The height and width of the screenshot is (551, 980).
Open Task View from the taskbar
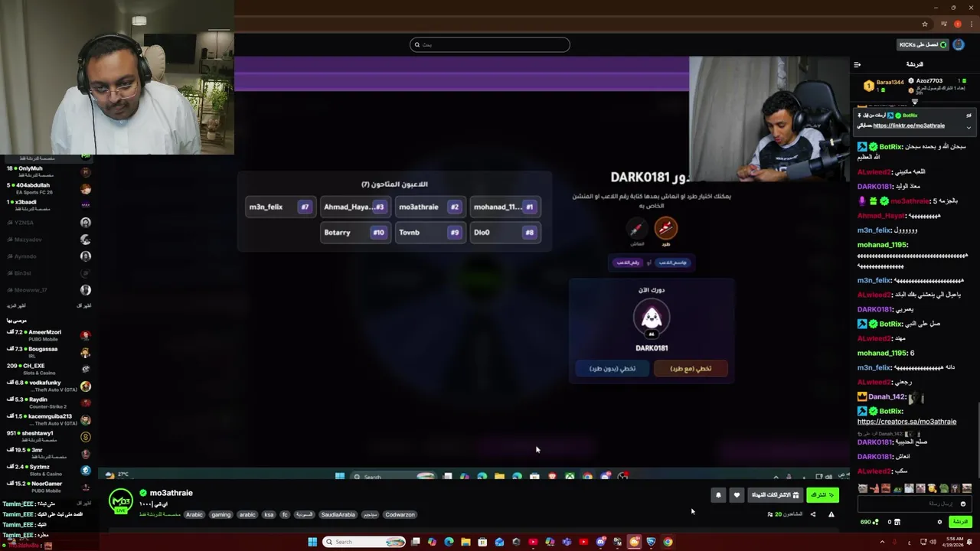(x=415, y=542)
